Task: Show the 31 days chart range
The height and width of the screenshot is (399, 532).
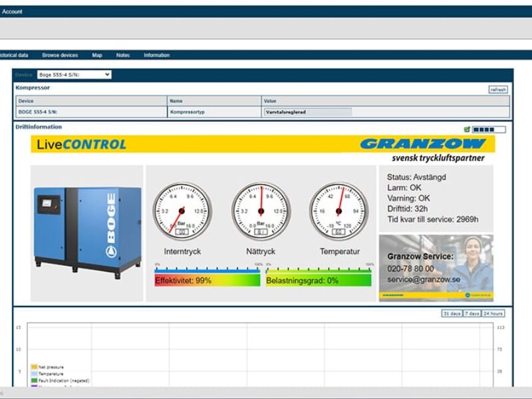Action: (x=452, y=313)
